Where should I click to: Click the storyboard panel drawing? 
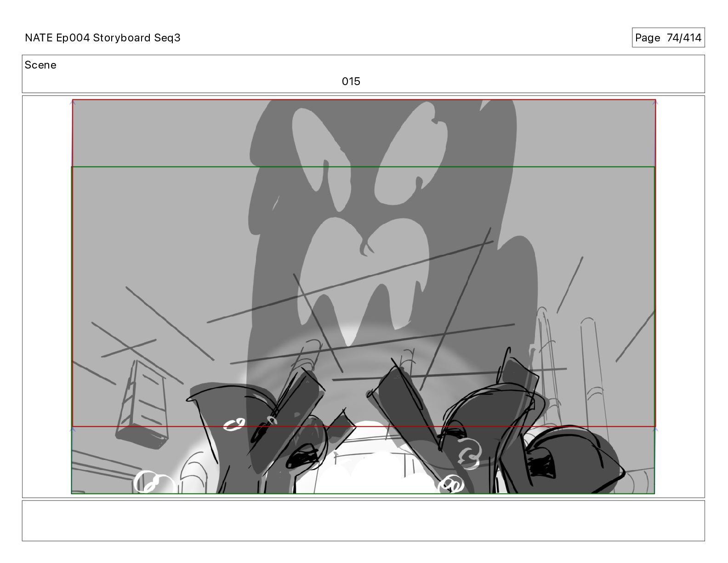[363, 297]
